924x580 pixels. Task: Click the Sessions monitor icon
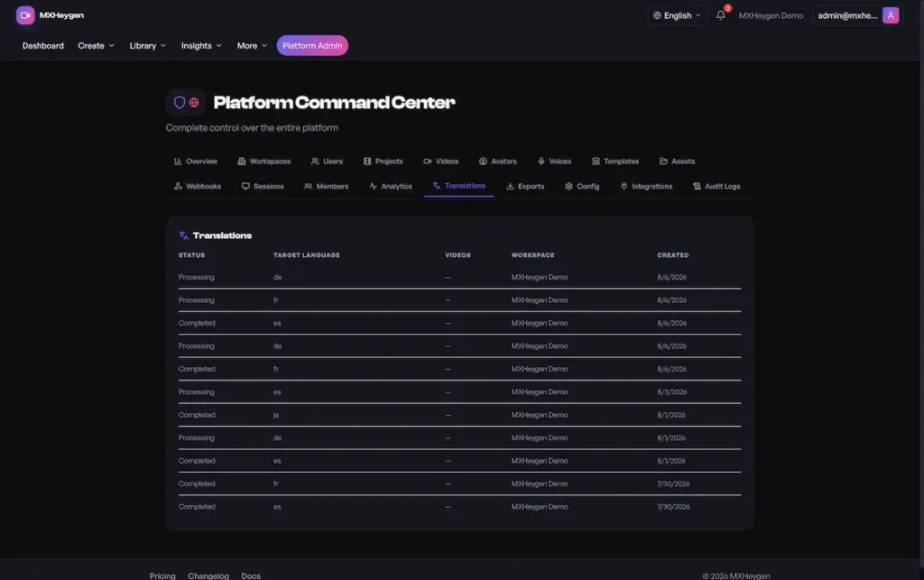245,186
